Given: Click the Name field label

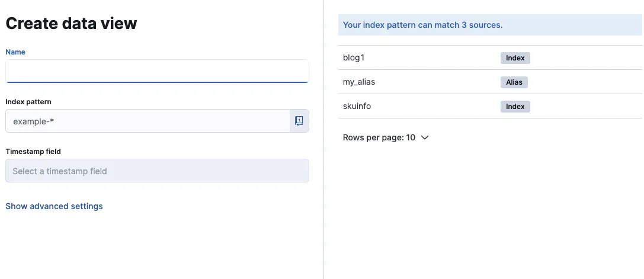Looking at the screenshot, I should pos(15,52).
